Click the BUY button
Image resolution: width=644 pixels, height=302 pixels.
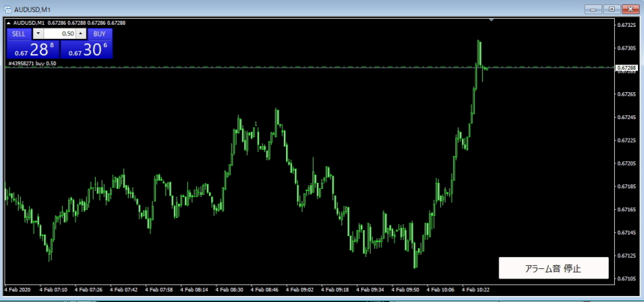(x=100, y=34)
